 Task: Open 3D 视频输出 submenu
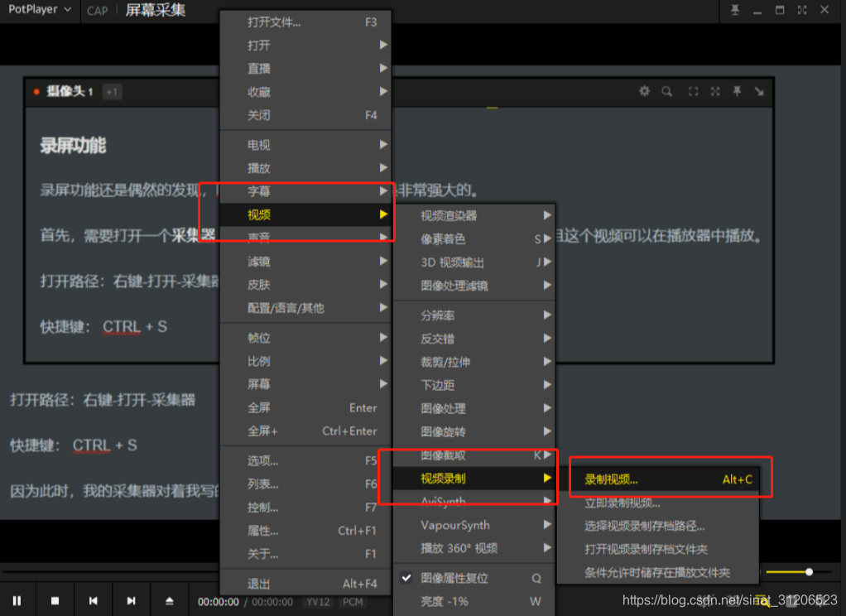474,262
